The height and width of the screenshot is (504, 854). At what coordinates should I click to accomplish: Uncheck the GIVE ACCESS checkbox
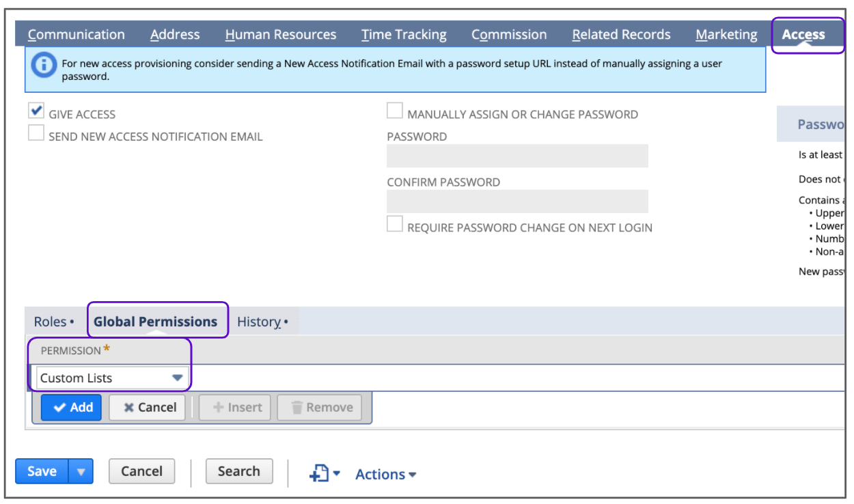35,109
